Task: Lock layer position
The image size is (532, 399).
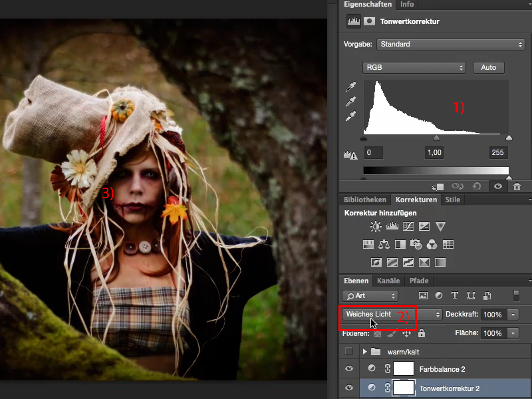Action: [x=406, y=334]
